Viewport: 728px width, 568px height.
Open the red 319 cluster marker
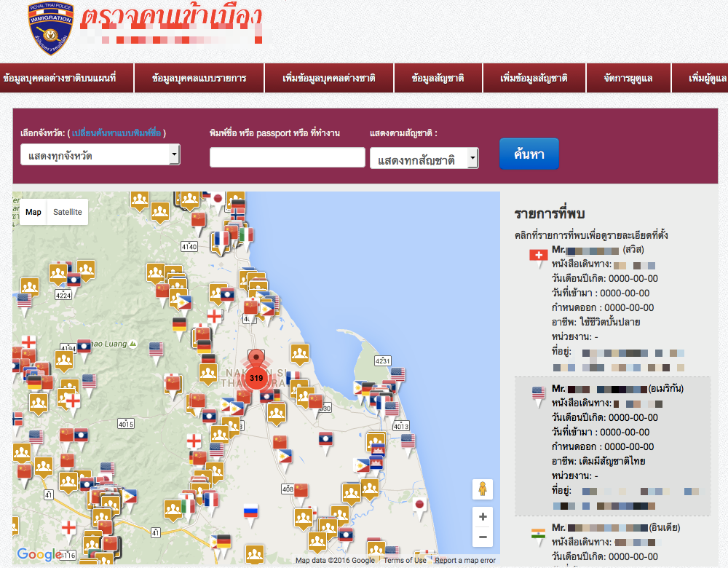click(x=256, y=378)
